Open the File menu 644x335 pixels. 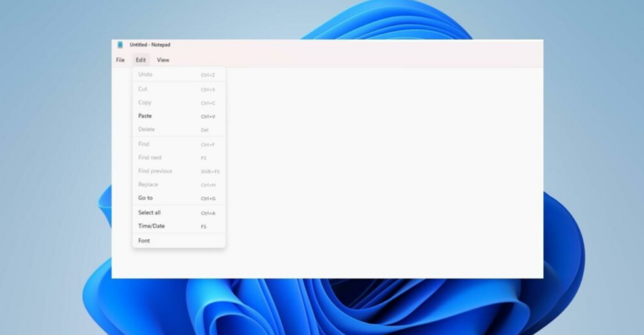120,60
